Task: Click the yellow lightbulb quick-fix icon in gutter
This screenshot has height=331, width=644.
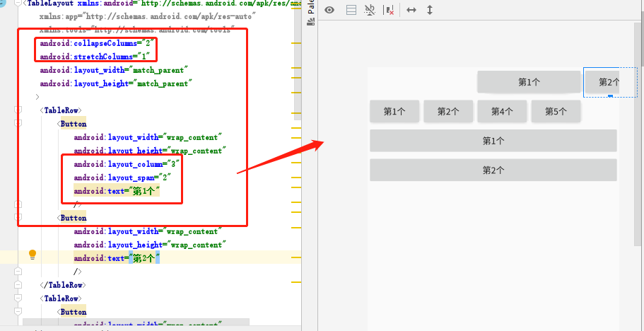Action: click(33, 255)
